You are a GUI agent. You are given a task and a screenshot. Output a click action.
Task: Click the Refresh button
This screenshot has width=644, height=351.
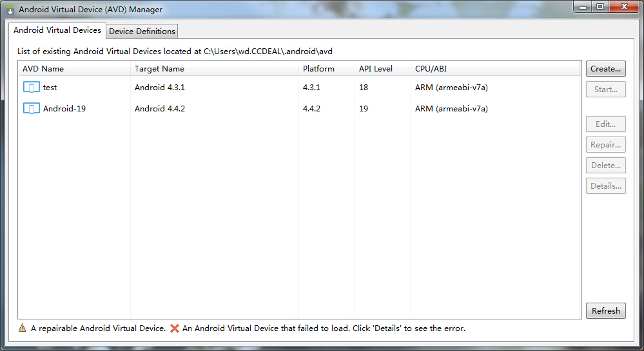pyautogui.click(x=606, y=311)
